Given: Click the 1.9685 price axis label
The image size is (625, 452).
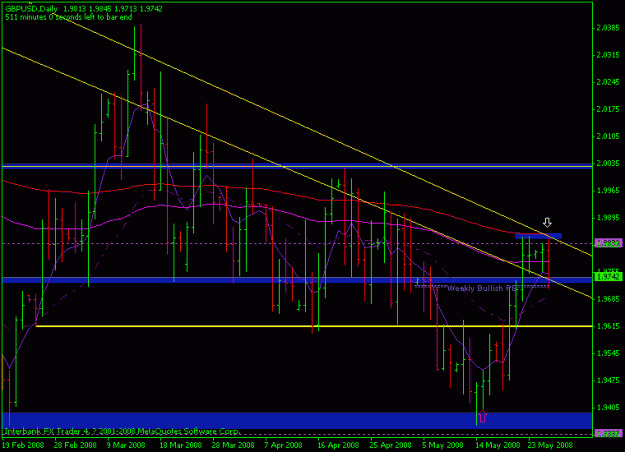Looking at the screenshot, I should pyautogui.click(x=608, y=299).
